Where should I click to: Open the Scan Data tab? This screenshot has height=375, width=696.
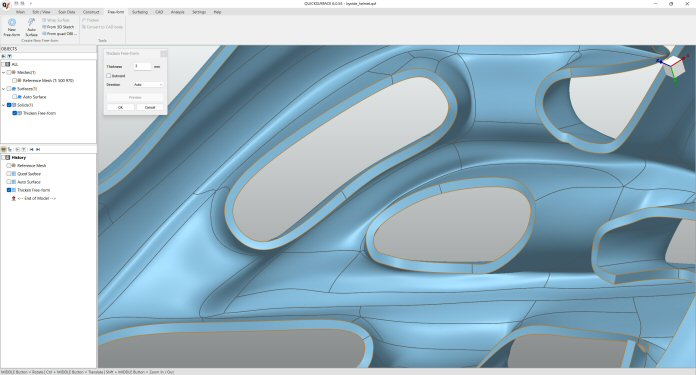(x=67, y=12)
